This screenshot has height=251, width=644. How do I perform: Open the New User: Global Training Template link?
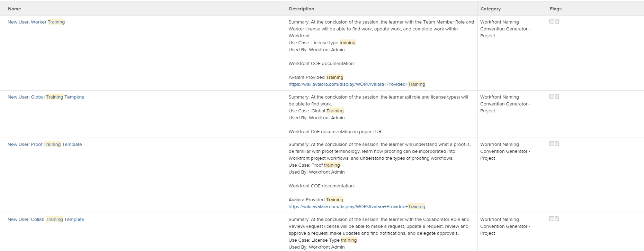[46, 97]
